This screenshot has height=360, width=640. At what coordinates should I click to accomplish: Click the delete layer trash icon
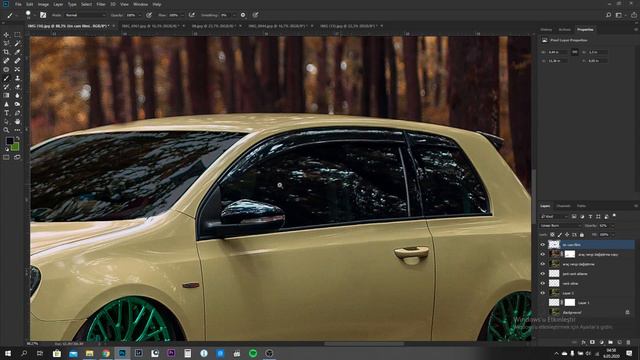(628, 342)
